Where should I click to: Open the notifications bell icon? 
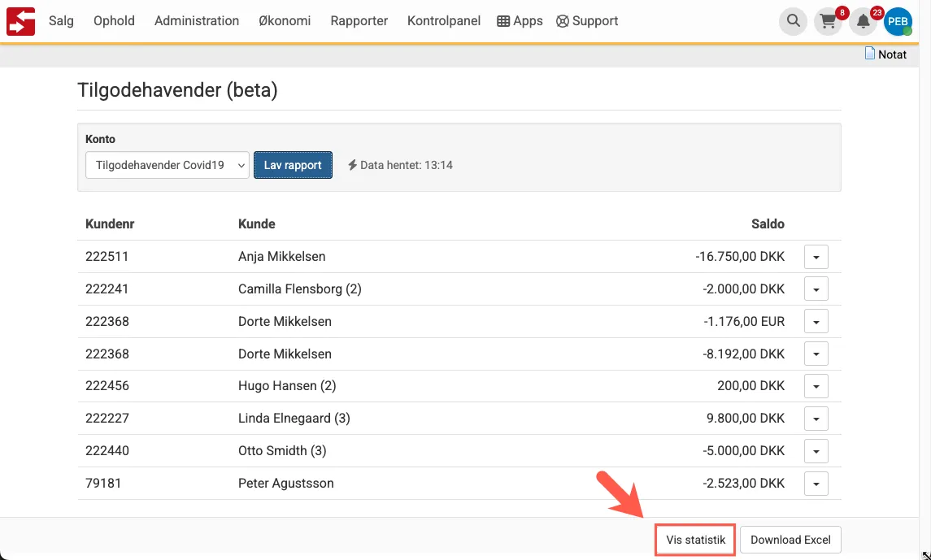tap(864, 22)
